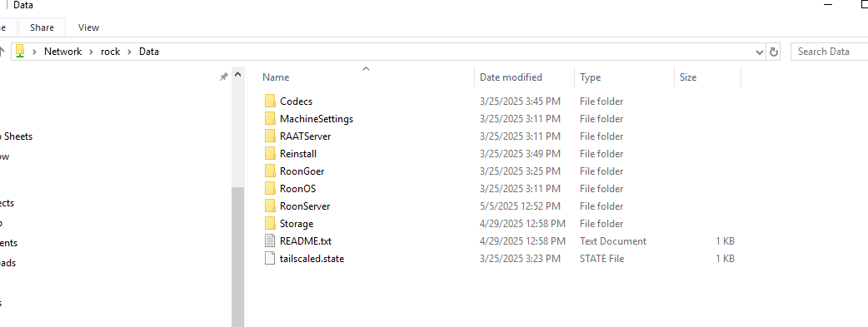Click the 1 KB size in tailscaled.state row
The image size is (868, 327).
coord(725,259)
